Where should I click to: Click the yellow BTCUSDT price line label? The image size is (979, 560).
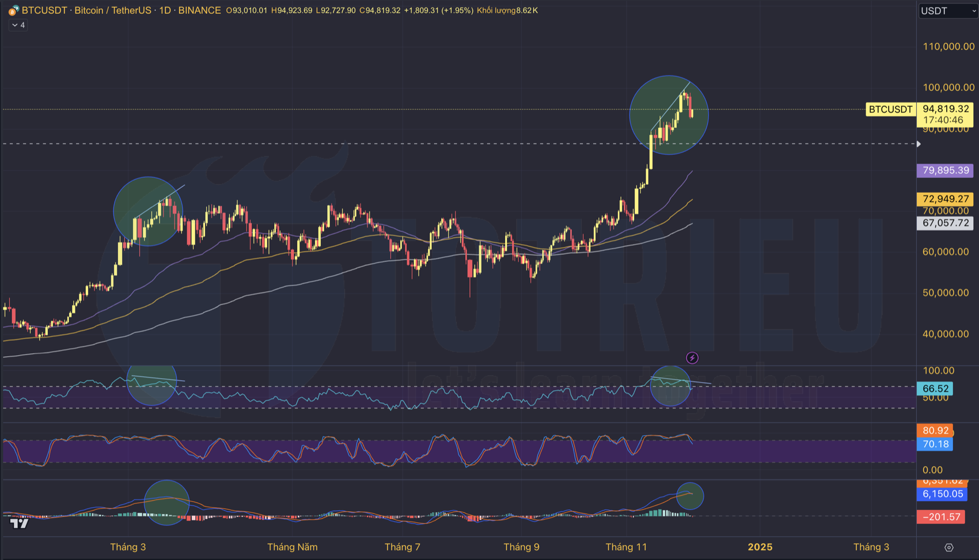point(890,109)
